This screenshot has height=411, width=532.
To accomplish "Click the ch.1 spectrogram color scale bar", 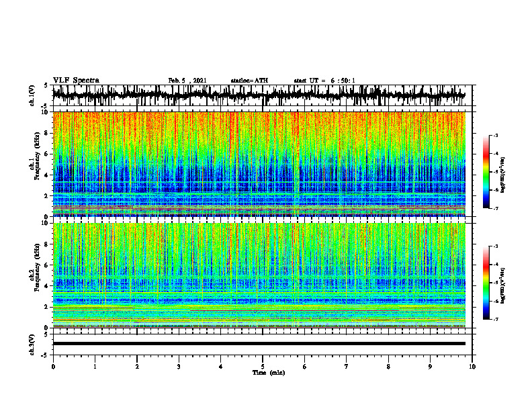I will [486, 172].
